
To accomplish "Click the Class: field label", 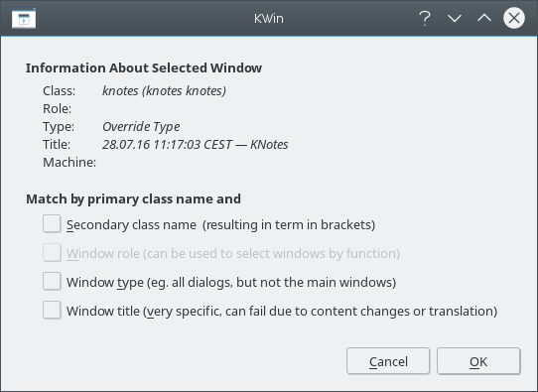I will [x=59, y=91].
